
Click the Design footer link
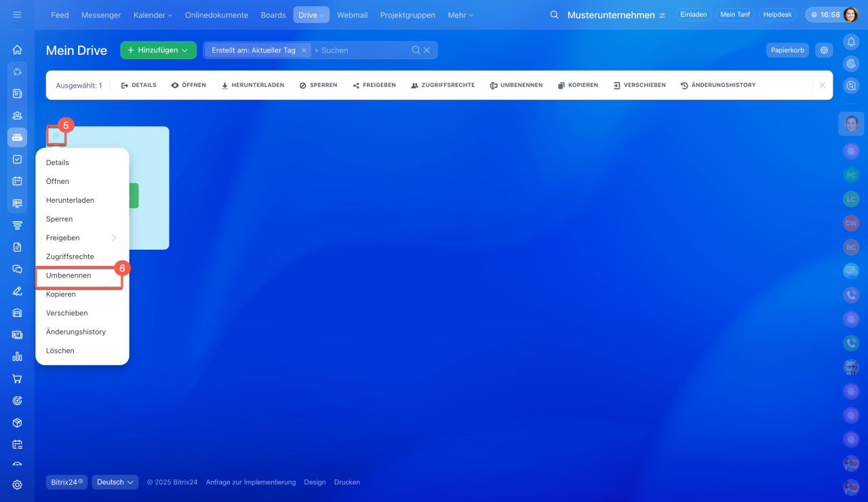315,482
